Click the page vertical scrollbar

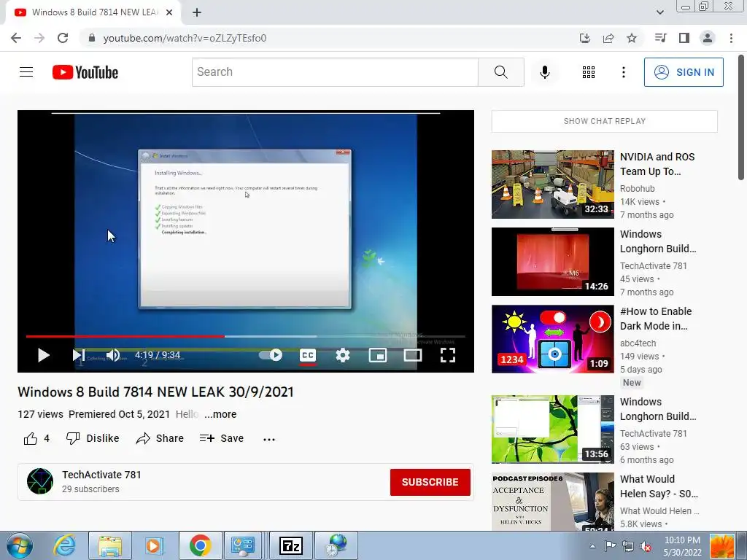741,117
